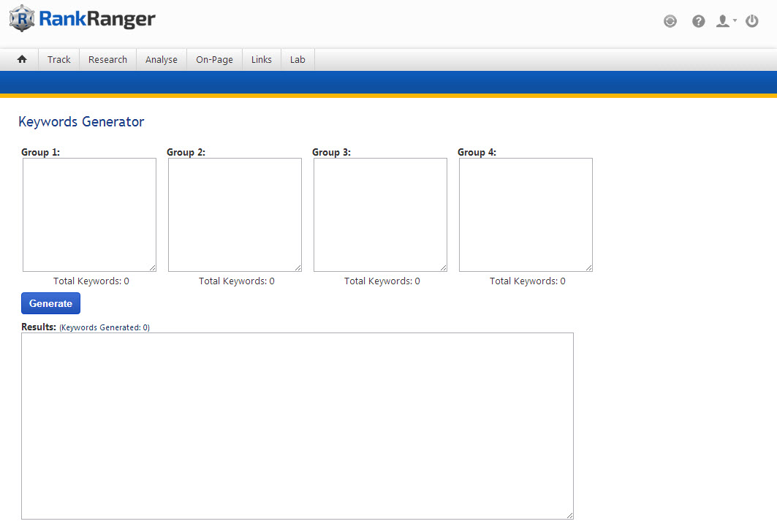Open the Help question mark icon
The image size is (777, 532).
[x=699, y=21]
